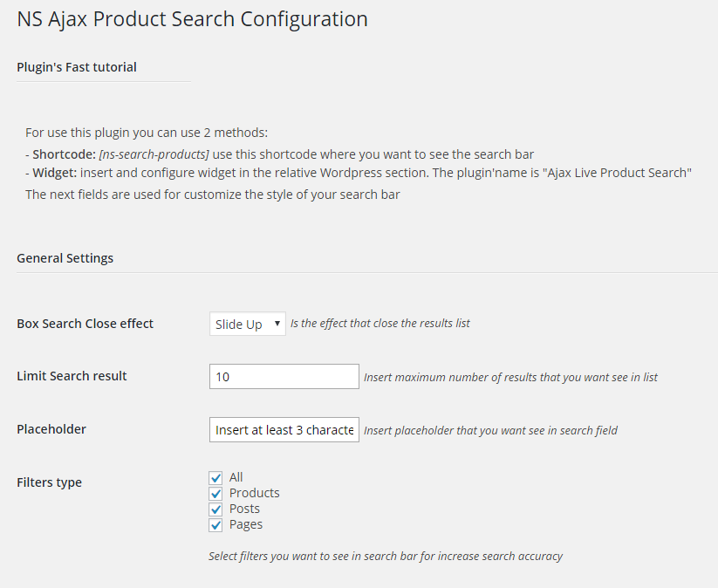Click the Limit Search result label
Viewport: 718px width, 588px height.
tap(72, 376)
